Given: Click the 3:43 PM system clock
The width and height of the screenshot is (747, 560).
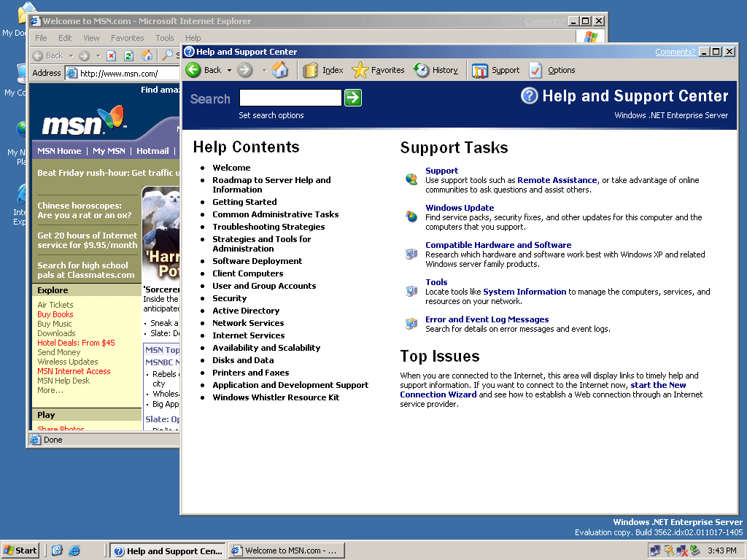Looking at the screenshot, I should [x=721, y=551].
